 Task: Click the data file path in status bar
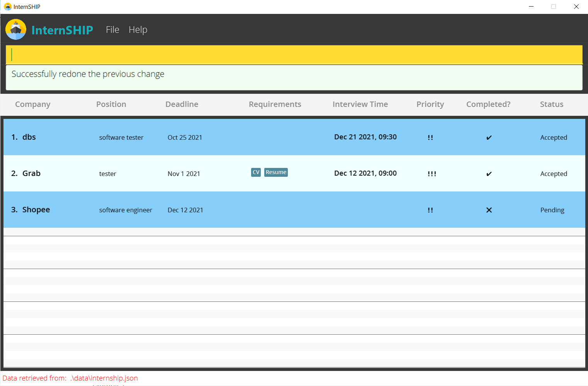pyautogui.click(x=104, y=378)
